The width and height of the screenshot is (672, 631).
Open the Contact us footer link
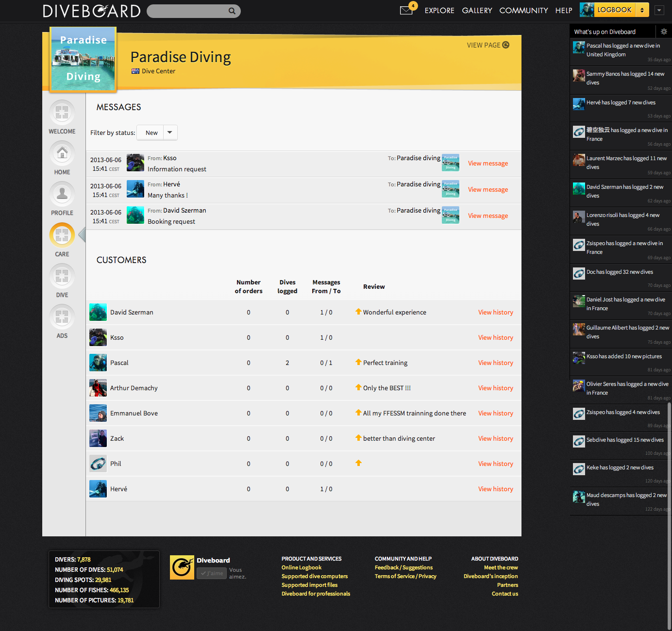click(x=504, y=594)
